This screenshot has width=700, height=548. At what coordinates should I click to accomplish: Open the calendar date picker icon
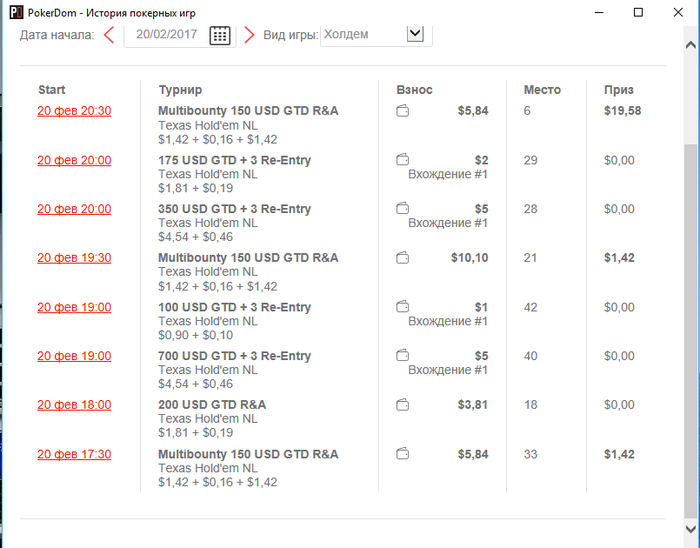pyautogui.click(x=220, y=35)
